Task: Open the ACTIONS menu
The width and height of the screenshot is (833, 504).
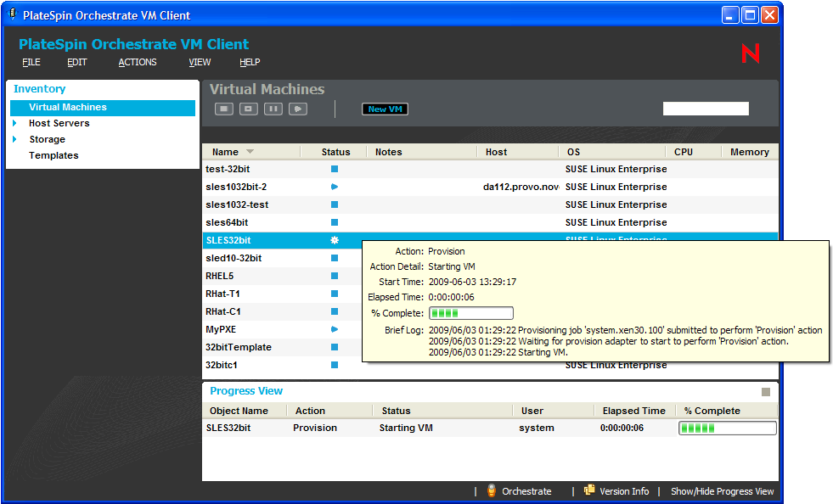Action: [x=137, y=62]
